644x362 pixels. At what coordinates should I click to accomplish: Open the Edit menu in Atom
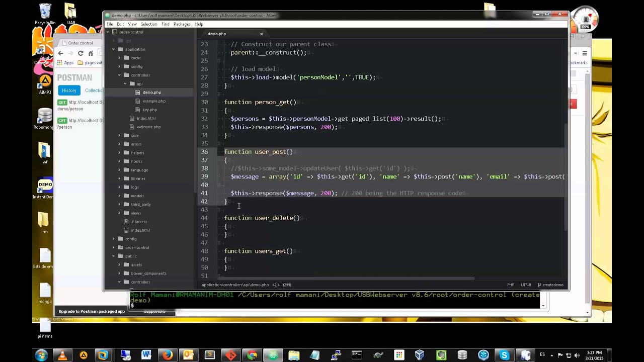[x=121, y=24]
